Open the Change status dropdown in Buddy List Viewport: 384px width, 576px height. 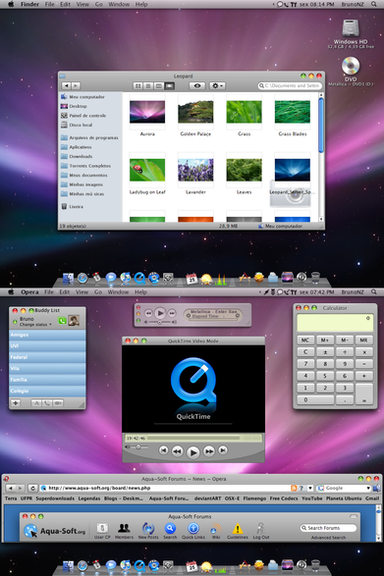point(35,324)
